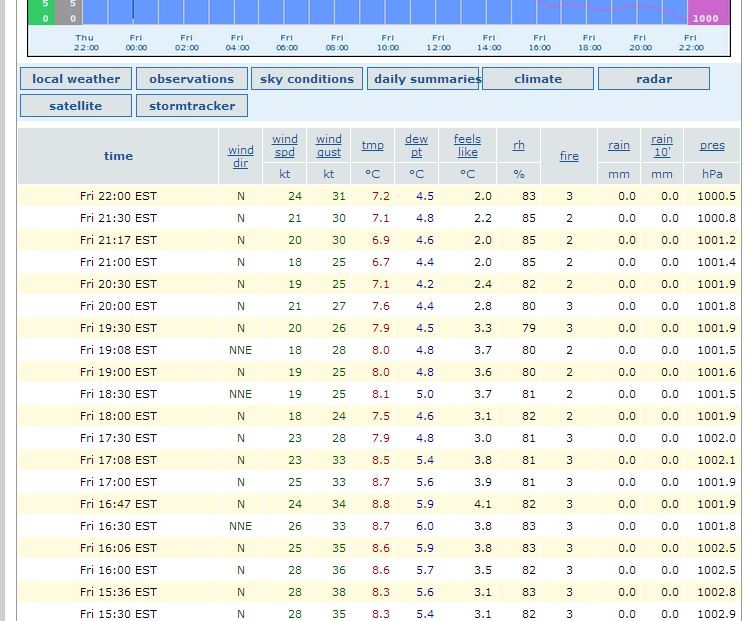Click the 1002.8 pressure reading
This screenshot has width=751, height=621.
click(x=717, y=592)
